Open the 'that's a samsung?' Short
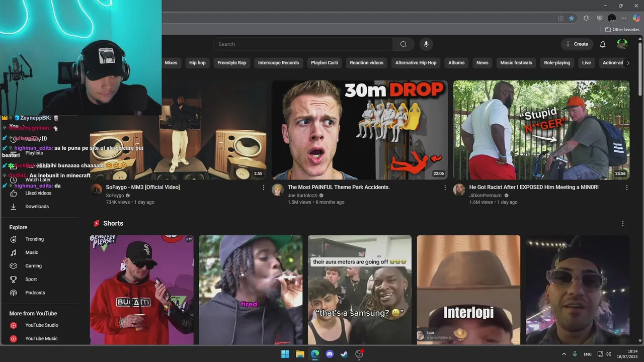The height and width of the screenshot is (362, 644). [360, 290]
